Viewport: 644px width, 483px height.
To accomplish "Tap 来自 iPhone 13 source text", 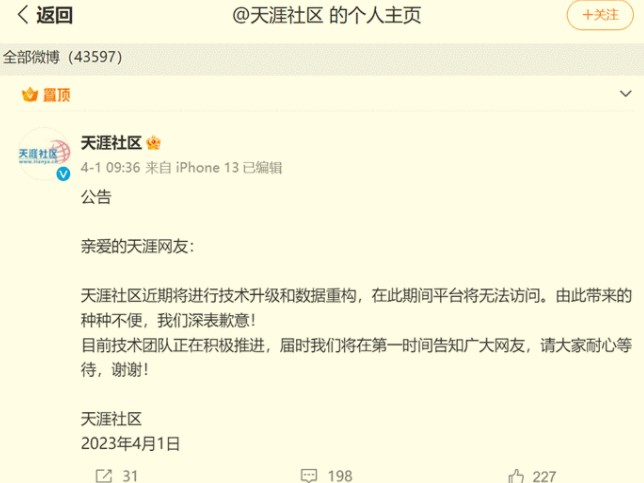I will coord(192,168).
